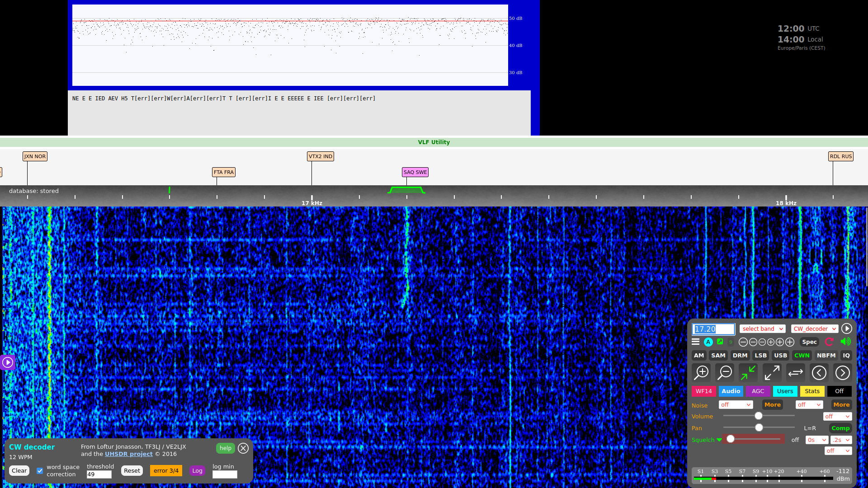Viewport: 868px width, 488px height.
Task: Click the max zoom-in green arrows icon
Action: tap(748, 373)
